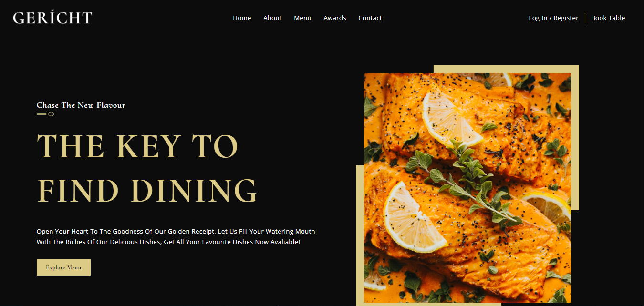Click the Explore Menu button
The height and width of the screenshot is (306, 644).
[63, 267]
